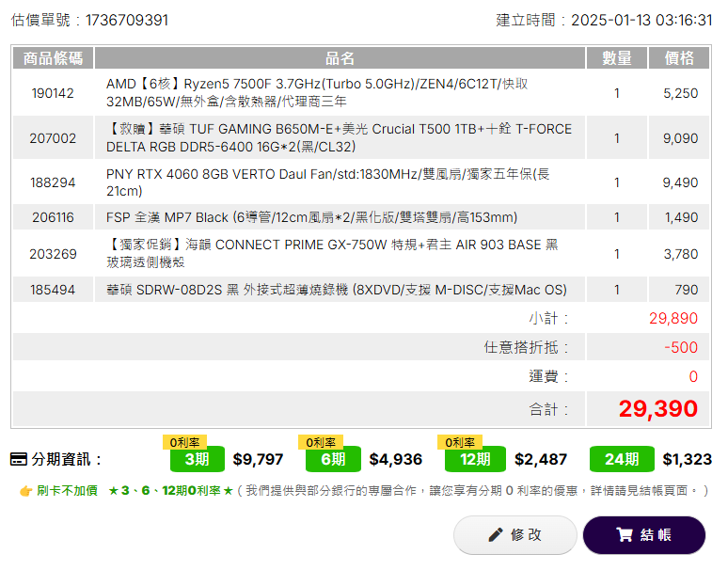The image size is (728, 570).
Task: Click the 任意搭折抵 label
Action: (x=526, y=347)
